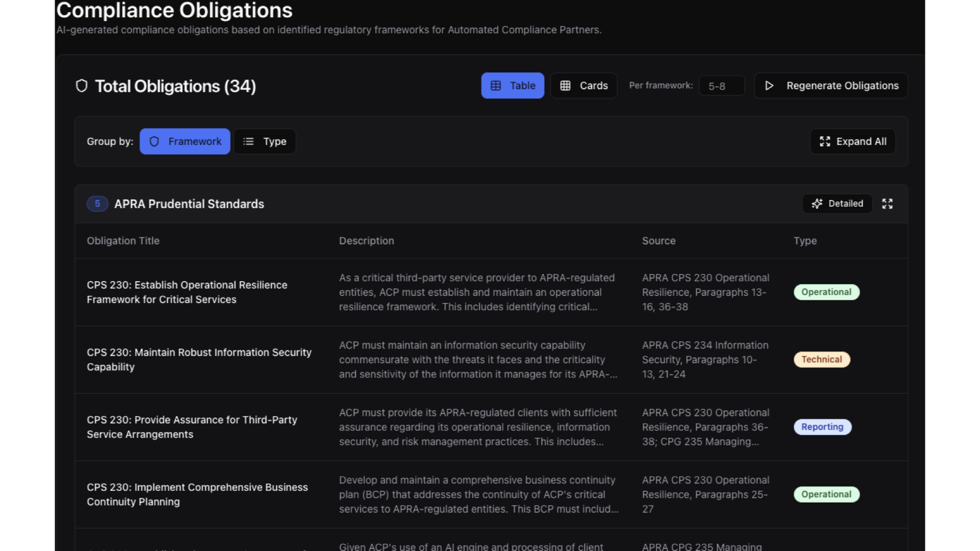
Task: Click the expand arrows icon next to Expand All
Action: point(825,141)
